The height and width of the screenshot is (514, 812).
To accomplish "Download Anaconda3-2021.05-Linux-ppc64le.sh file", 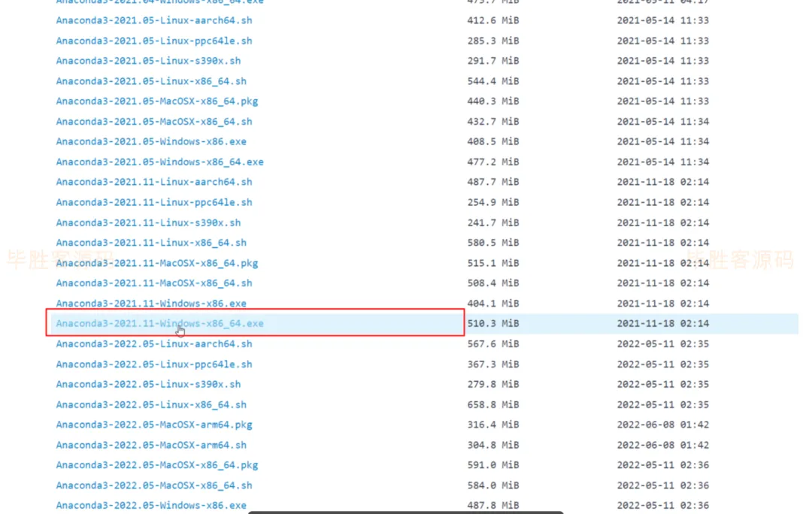I will click(154, 41).
